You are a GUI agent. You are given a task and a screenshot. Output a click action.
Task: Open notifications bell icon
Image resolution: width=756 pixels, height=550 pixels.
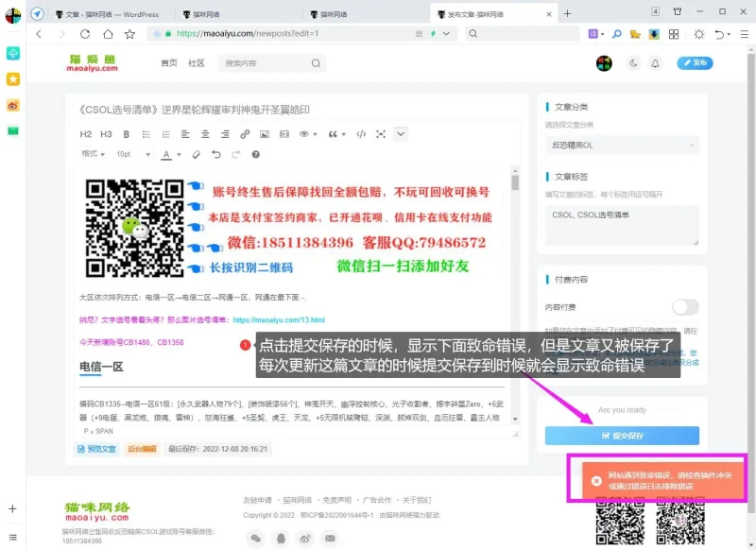click(x=655, y=63)
